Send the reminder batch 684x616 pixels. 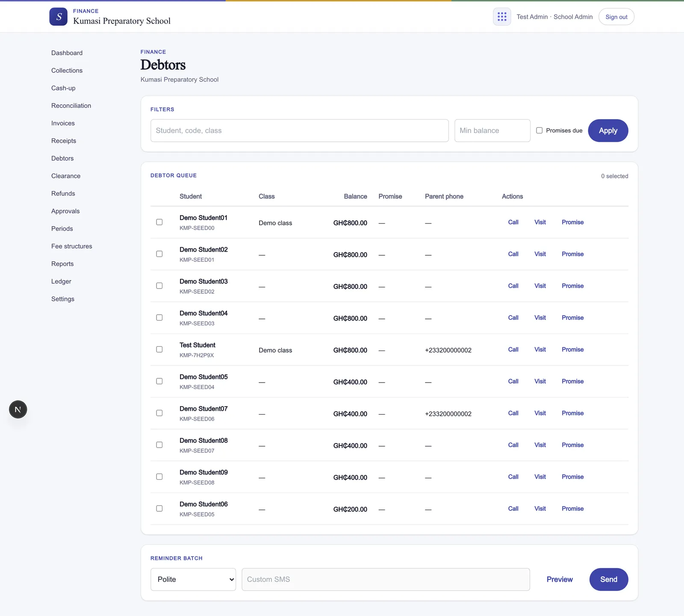click(609, 579)
